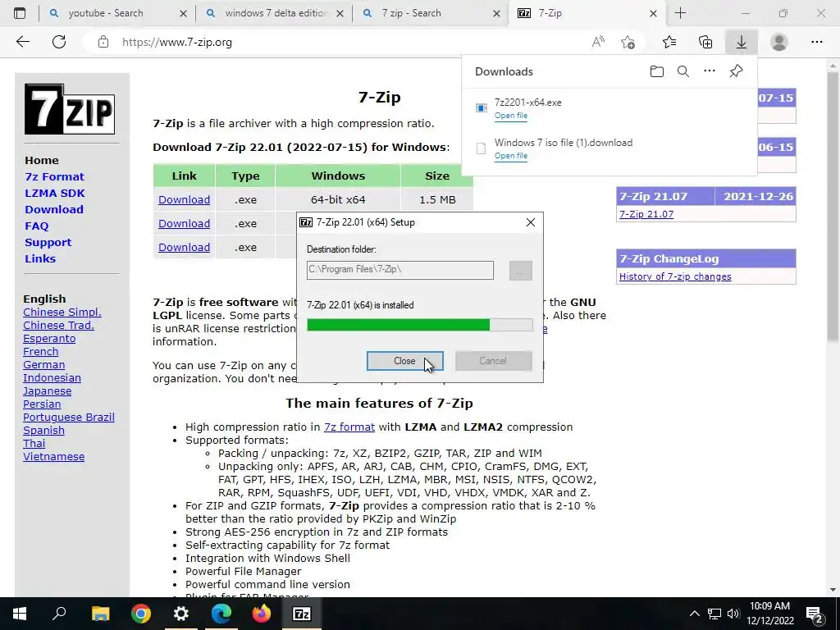Viewport: 840px width, 630px height.
Task: Open the notification center icon
Action: pyautogui.click(x=814, y=614)
